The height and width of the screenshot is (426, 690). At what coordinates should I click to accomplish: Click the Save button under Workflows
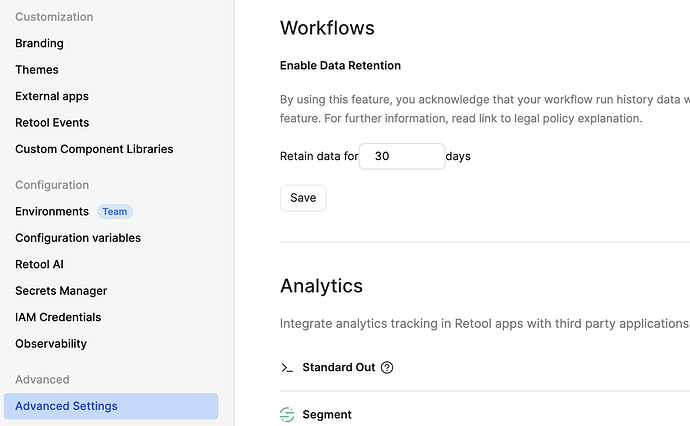[x=303, y=198]
